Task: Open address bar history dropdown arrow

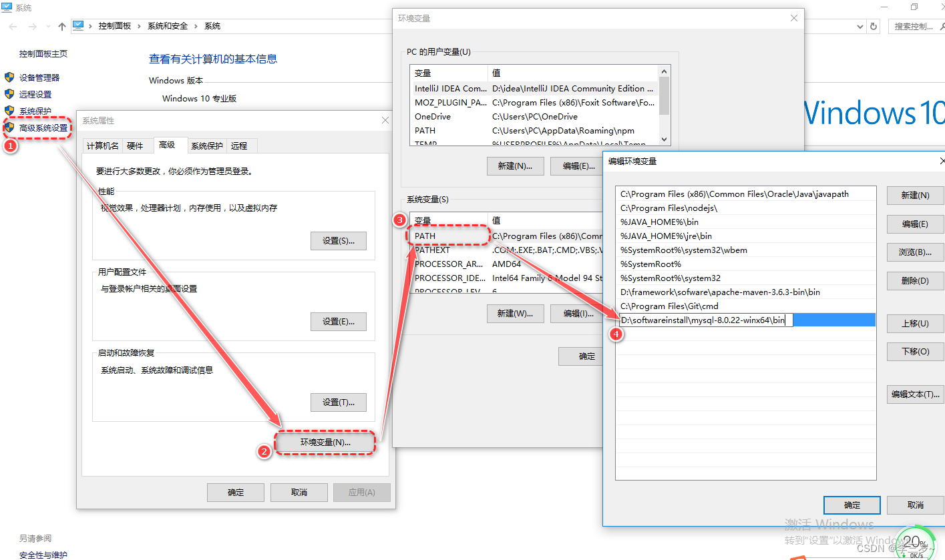Action: (860, 26)
